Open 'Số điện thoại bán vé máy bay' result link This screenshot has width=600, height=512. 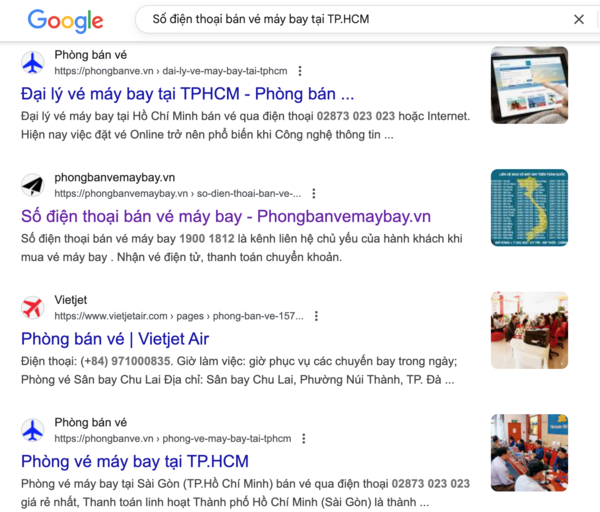(226, 217)
